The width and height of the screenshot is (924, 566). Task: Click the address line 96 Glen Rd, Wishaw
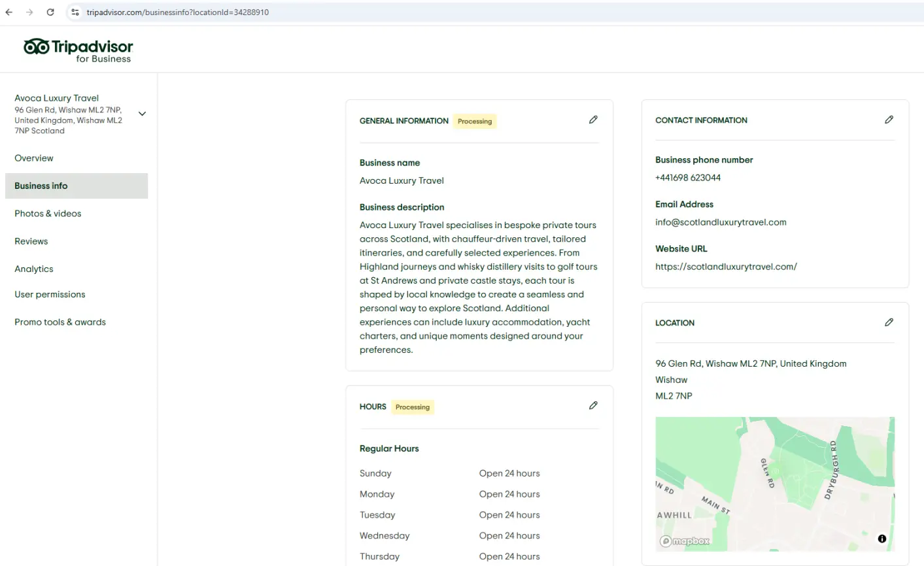click(x=751, y=364)
